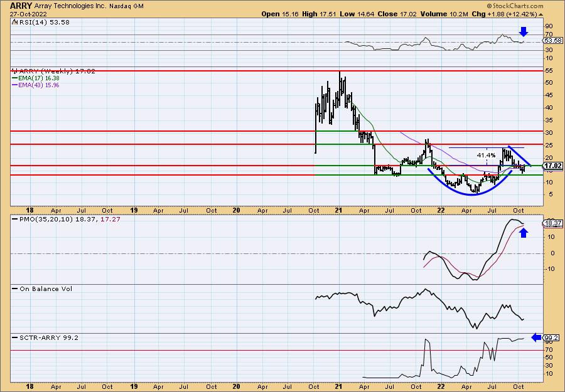Click the 41.4% measurement annotation
This screenshot has width=565, height=392.
[486, 155]
